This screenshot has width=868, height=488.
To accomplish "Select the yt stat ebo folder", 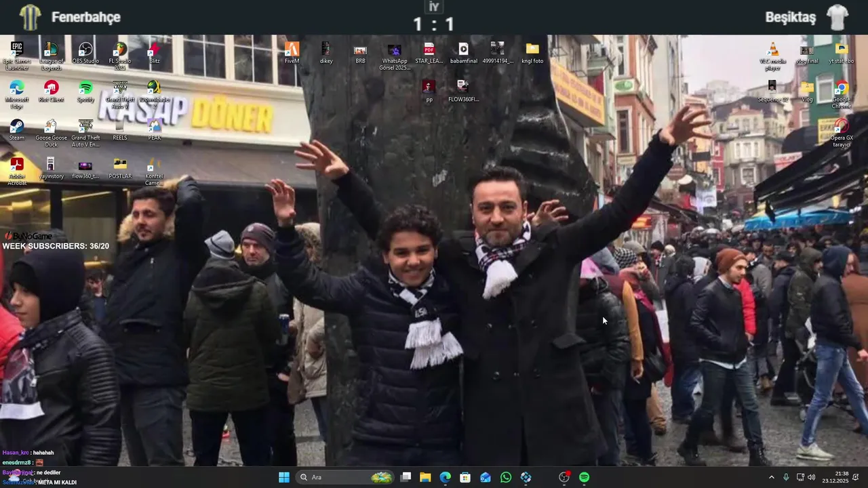I will point(842,53).
